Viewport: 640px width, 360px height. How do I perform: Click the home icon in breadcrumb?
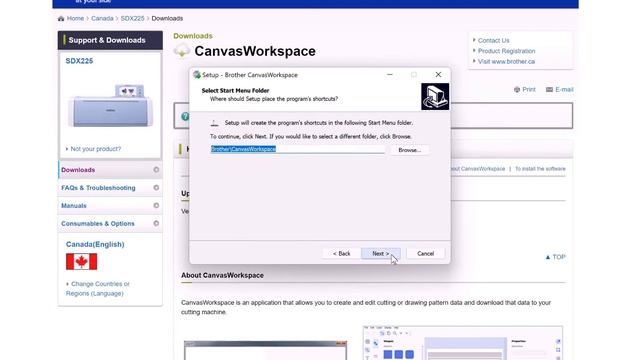(61, 18)
